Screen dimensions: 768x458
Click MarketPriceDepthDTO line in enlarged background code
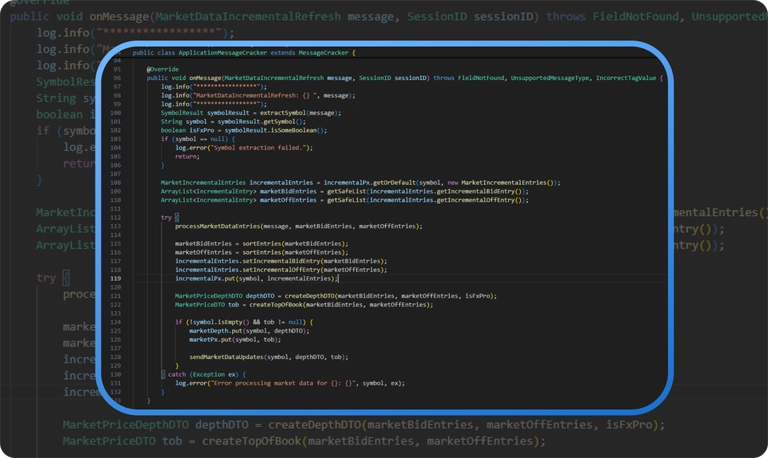coord(364,425)
